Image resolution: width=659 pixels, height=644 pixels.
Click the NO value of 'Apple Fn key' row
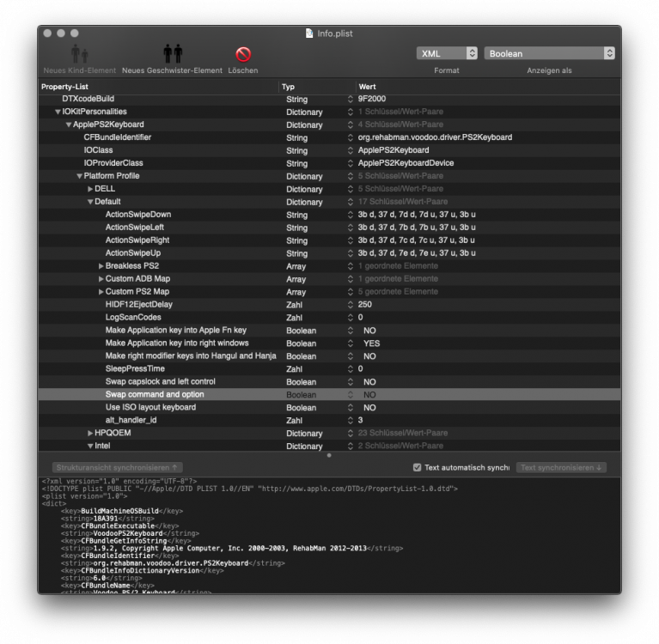[369, 331]
